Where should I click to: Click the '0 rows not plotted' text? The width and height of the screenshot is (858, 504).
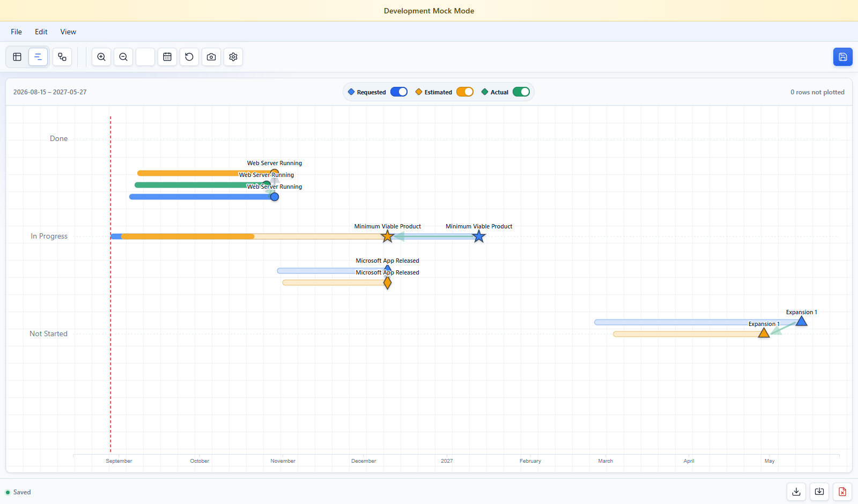pyautogui.click(x=817, y=92)
